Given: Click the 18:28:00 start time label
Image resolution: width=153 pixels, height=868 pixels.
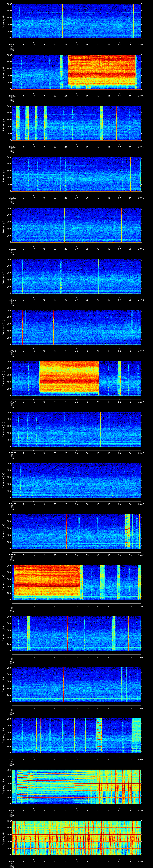Looking at the screenshot, I should pyautogui.click(x=12, y=198).
